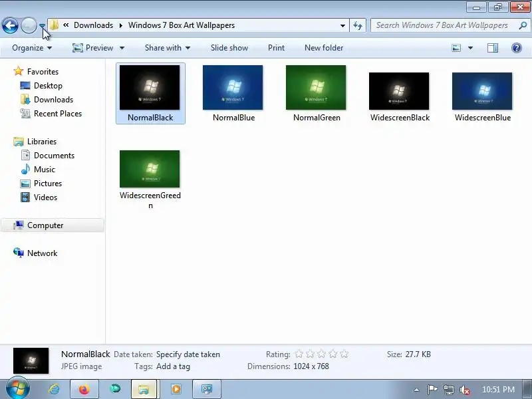Select Windows 7 Box Art Wallpapers breadcrumb
This screenshot has width=532, height=399.
point(182,25)
